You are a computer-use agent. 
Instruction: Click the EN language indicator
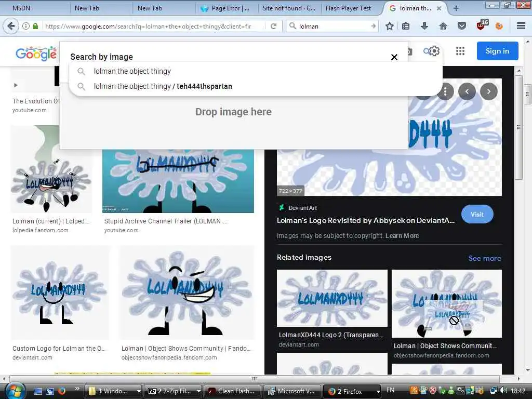(x=390, y=390)
